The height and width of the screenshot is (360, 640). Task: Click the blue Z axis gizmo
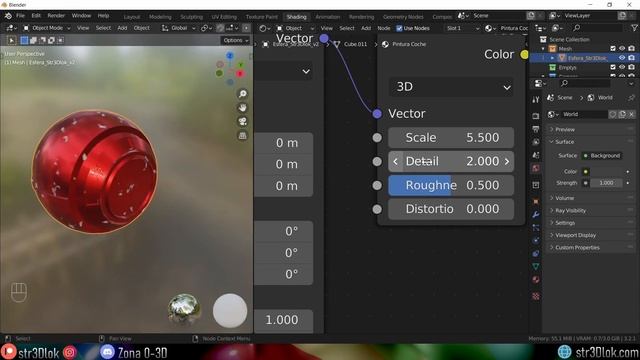pos(230,56)
